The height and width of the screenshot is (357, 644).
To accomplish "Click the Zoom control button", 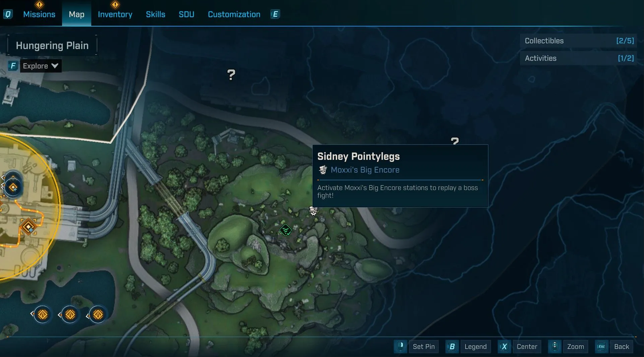I will (576, 347).
